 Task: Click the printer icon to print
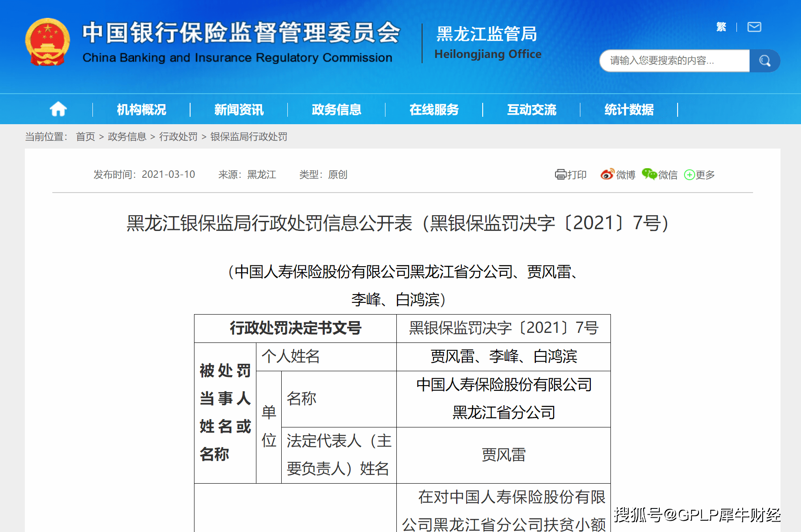click(x=560, y=175)
